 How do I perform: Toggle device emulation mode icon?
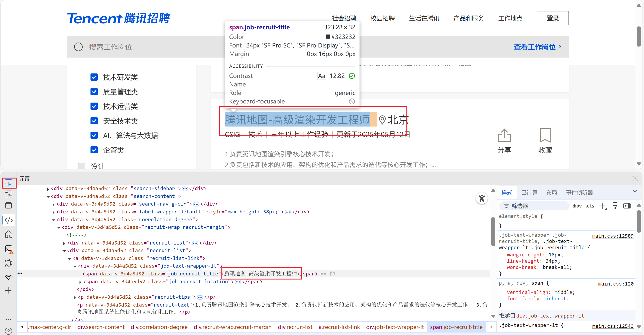point(9,194)
